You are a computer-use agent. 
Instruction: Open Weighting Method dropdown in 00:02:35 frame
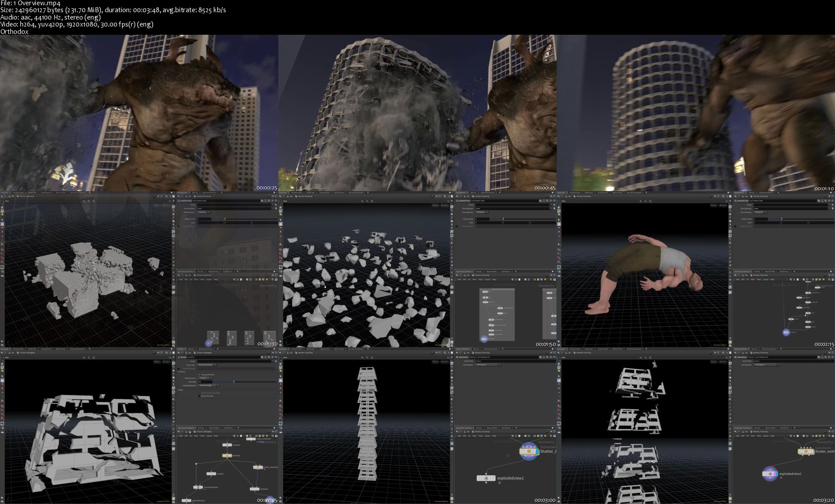pyautogui.click(x=207, y=385)
